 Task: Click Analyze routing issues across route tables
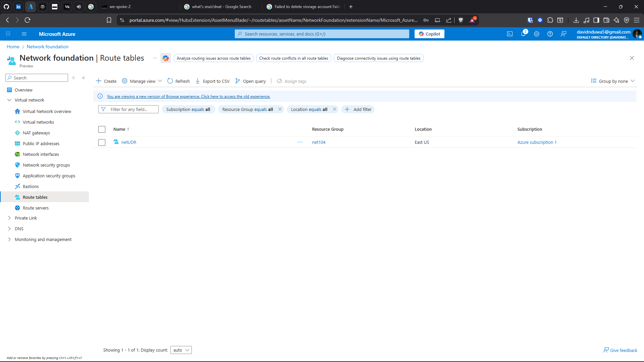point(214,58)
